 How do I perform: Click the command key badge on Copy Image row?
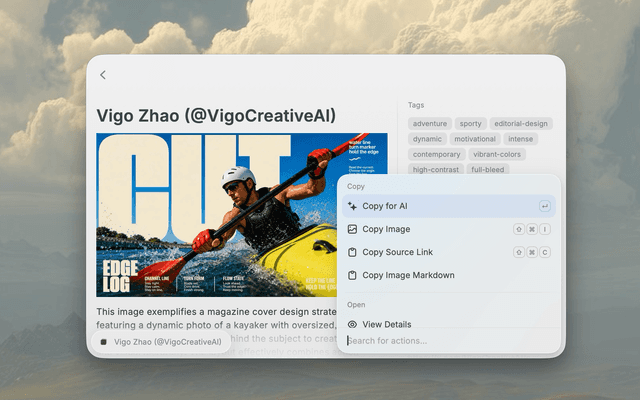(531, 229)
